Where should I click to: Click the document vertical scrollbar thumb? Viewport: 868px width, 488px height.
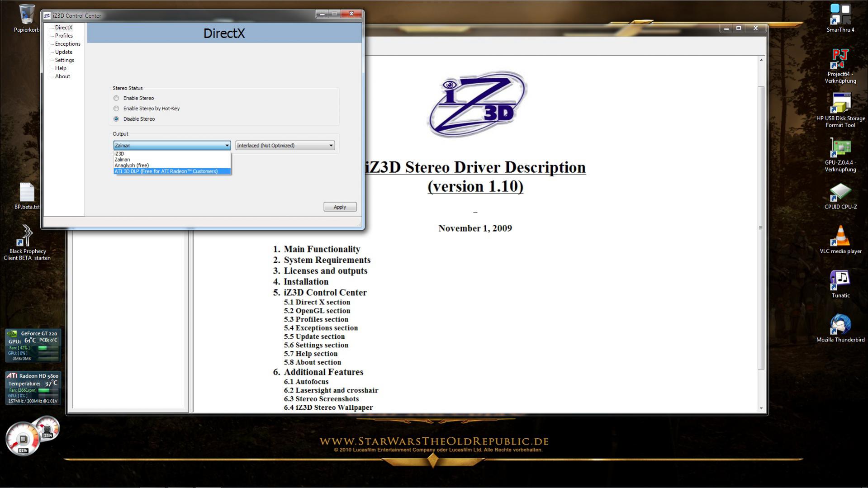[761, 227]
